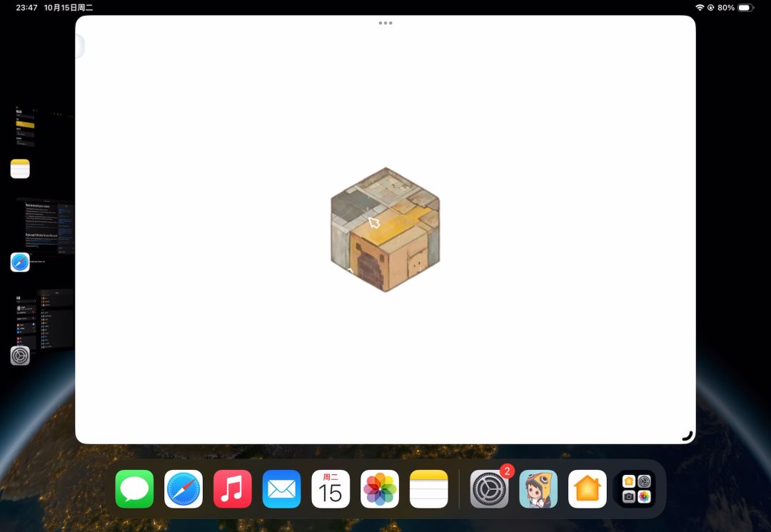Tap the three-dot multitasking menu

pos(385,23)
